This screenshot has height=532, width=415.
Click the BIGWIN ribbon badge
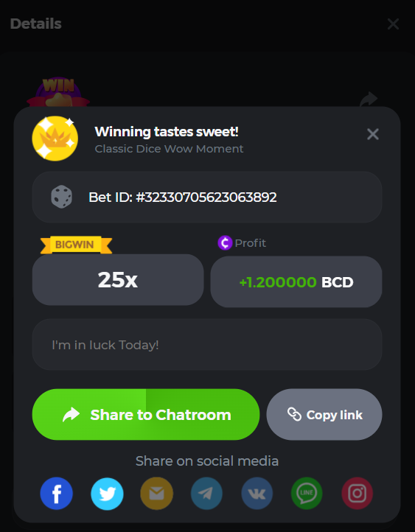coord(76,245)
